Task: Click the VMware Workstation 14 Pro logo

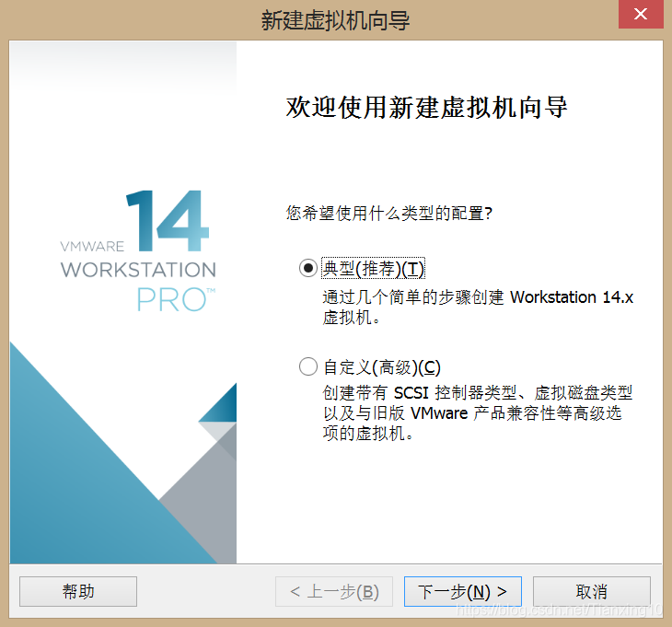Action: point(138,251)
